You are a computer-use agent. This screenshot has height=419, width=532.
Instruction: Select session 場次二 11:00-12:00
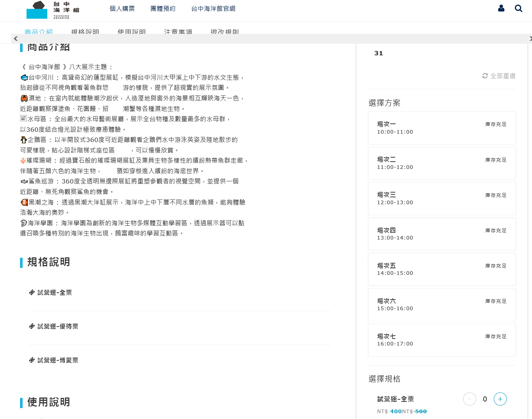pos(442,163)
